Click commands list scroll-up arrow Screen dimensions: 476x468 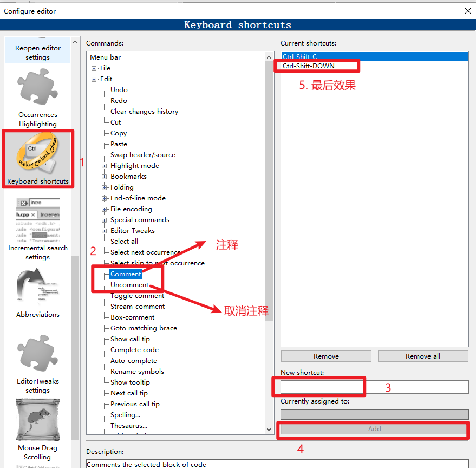[x=269, y=57]
